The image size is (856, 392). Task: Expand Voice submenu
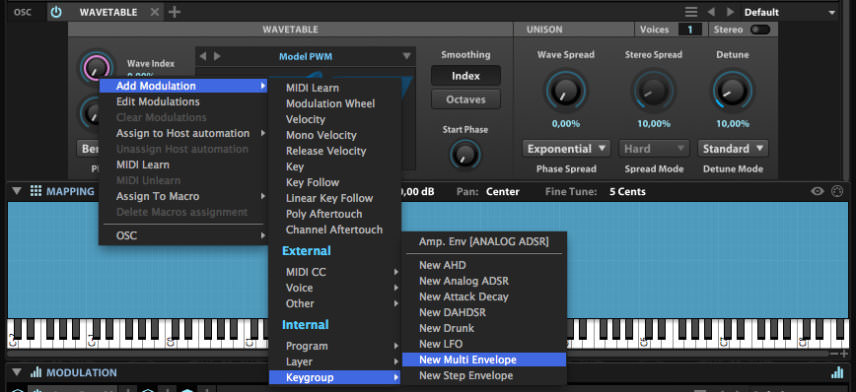[x=335, y=288]
